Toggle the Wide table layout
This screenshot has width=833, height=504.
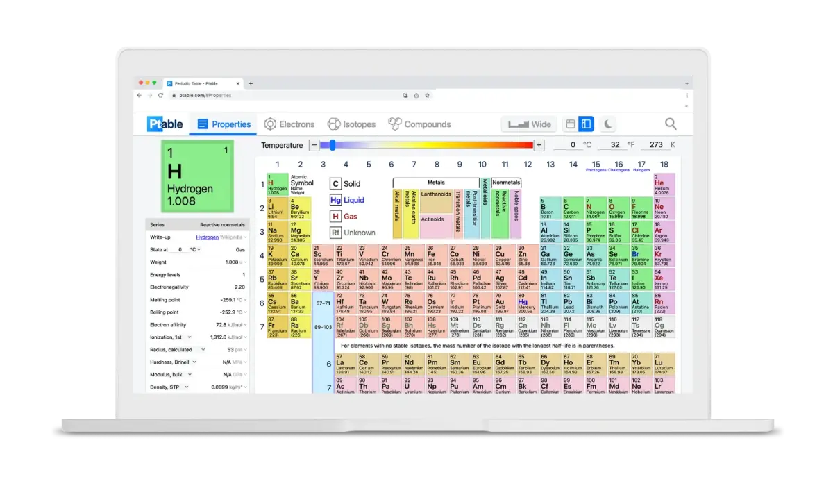pos(529,124)
